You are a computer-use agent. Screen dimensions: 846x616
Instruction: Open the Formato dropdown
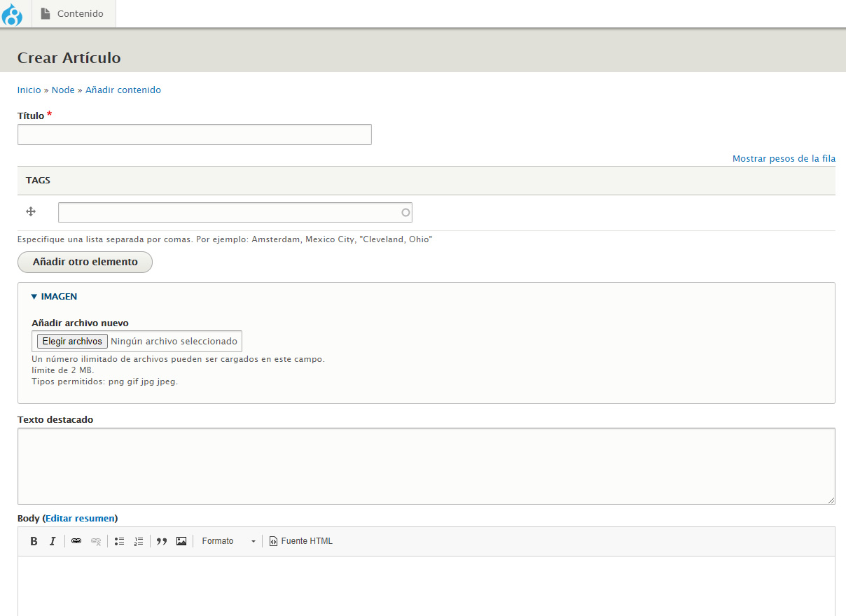click(x=228, y=541)
